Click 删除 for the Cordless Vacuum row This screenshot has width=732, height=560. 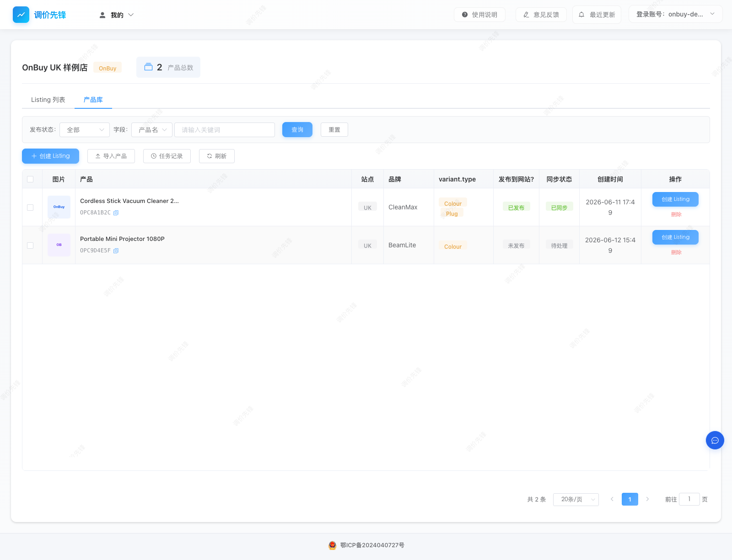pyautogui.click(x=676, y=214)
